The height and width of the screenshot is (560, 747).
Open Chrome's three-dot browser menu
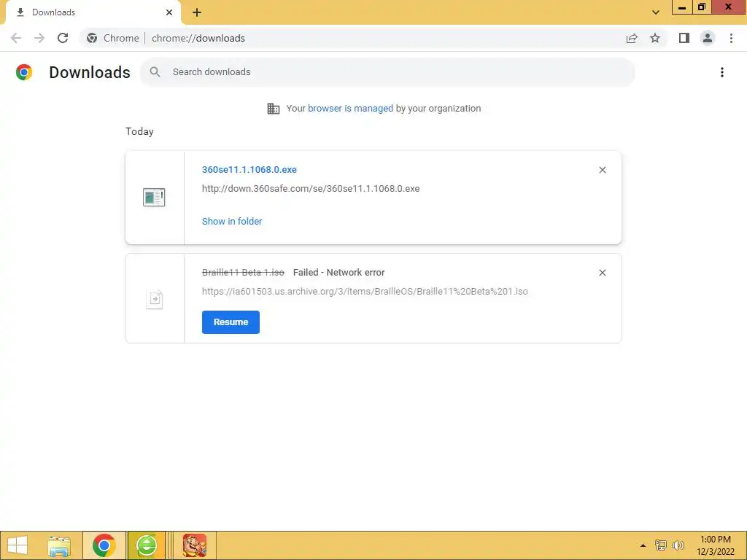(x=731, y=38)
